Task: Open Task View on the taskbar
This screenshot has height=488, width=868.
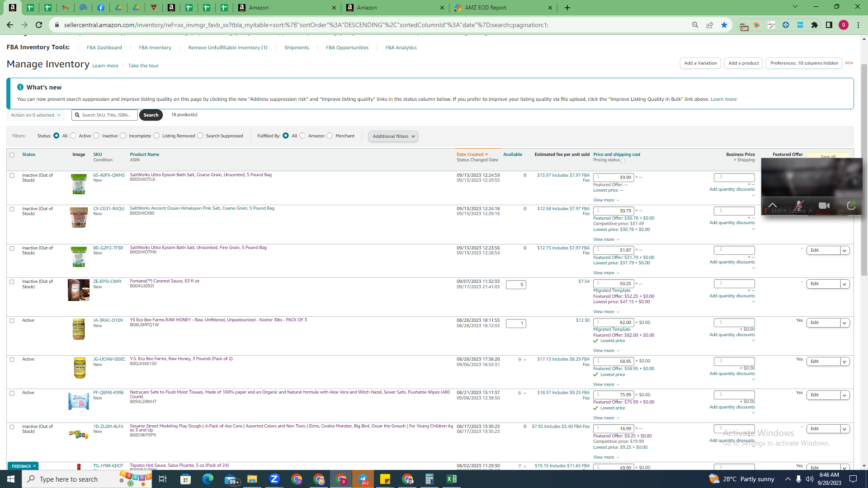Action: tap(163, 479)
